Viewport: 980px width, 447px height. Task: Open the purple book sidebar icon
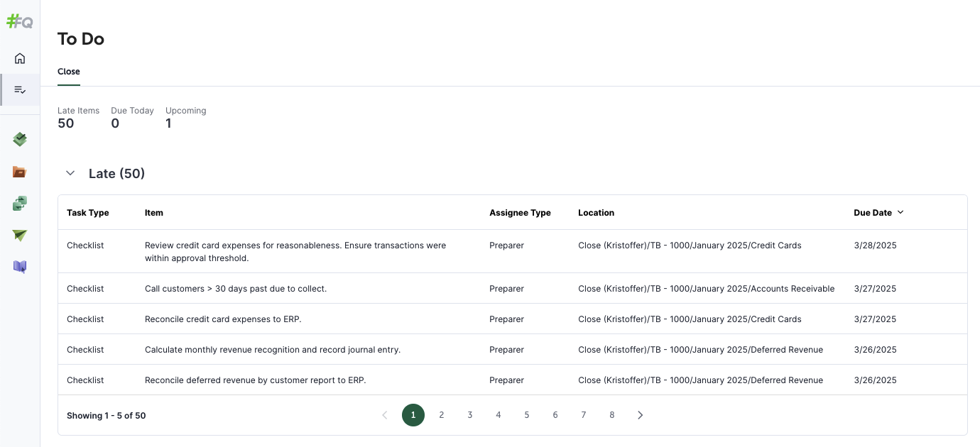point(20,267)
